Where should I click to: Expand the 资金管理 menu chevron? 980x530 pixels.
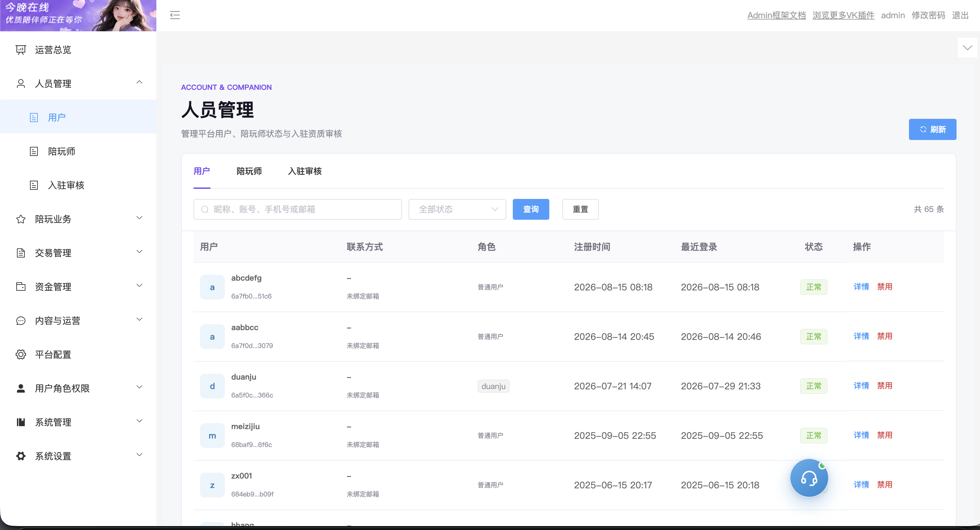[x=140, y=286]
